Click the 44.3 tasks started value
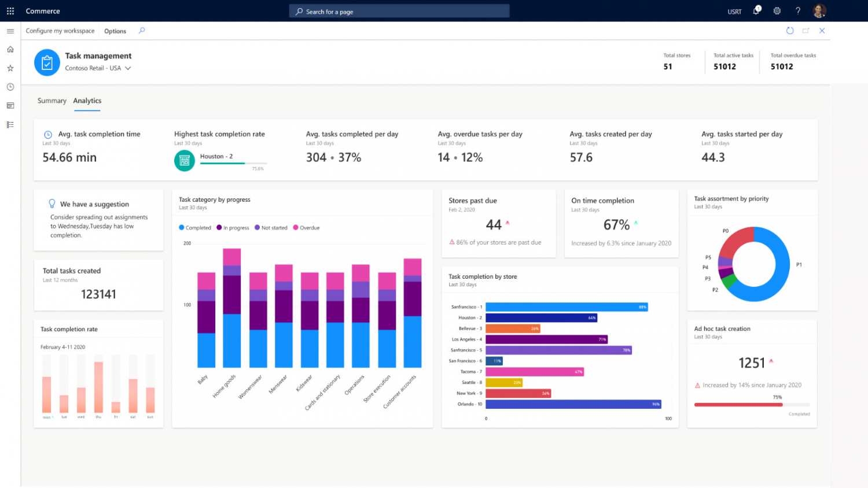868x488 pixels. point(713,157)
